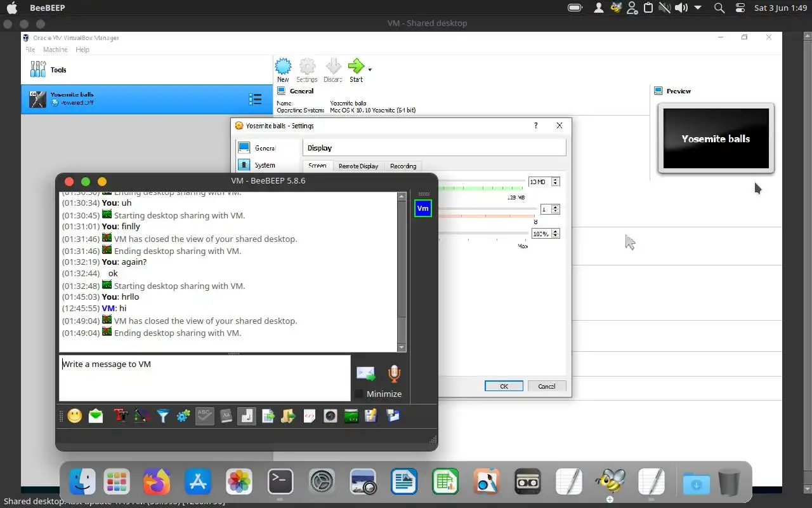Switch to the Remote Display tab

[x=358, y=166]
